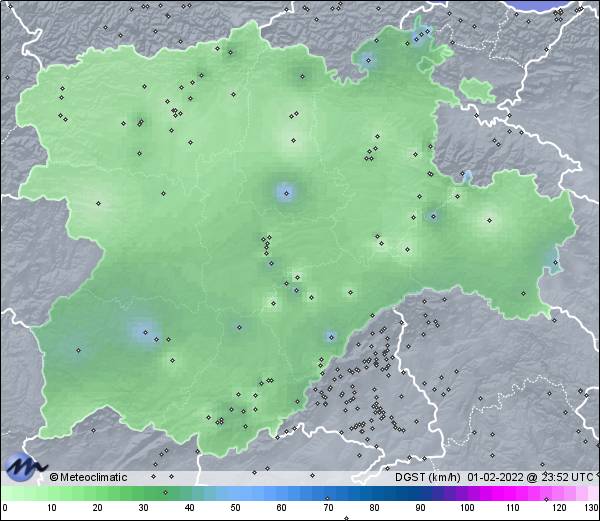This screenshot has height=521, width=600.
Task: Click the station marker on the magenta scale bar
Action: 546,499
